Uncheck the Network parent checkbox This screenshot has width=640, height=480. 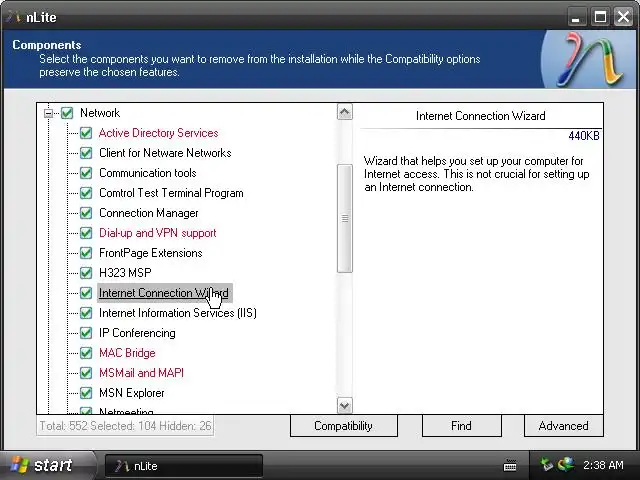click(x=67, y=113)
